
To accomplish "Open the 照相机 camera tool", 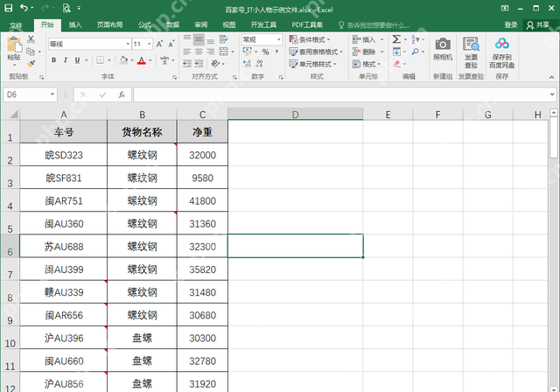I will [443, 49].
